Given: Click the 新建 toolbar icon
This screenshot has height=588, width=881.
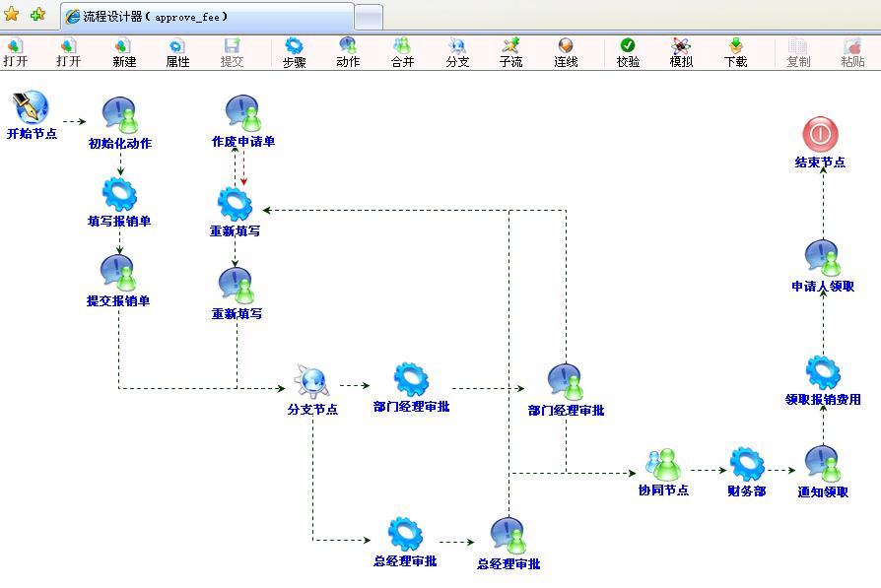Looking at the screenshot, I should pyautogui.click(x=123, y=52).
